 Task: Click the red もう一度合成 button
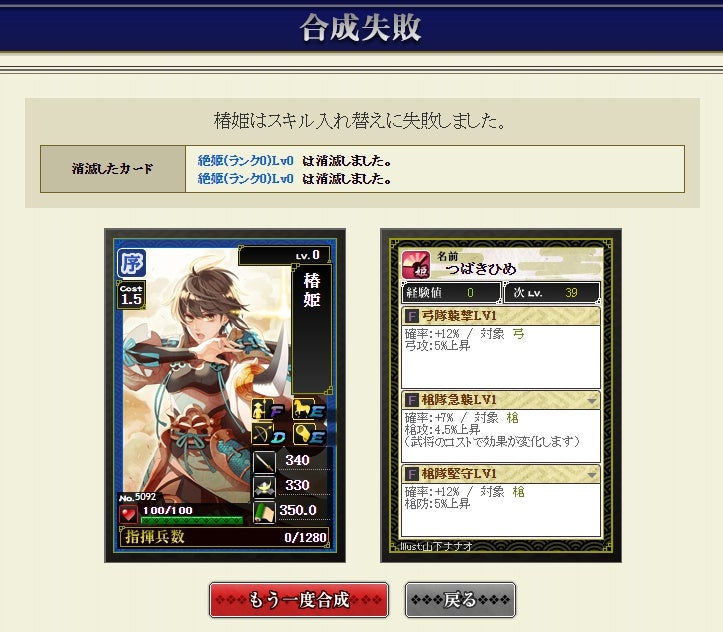click(299, 600)
